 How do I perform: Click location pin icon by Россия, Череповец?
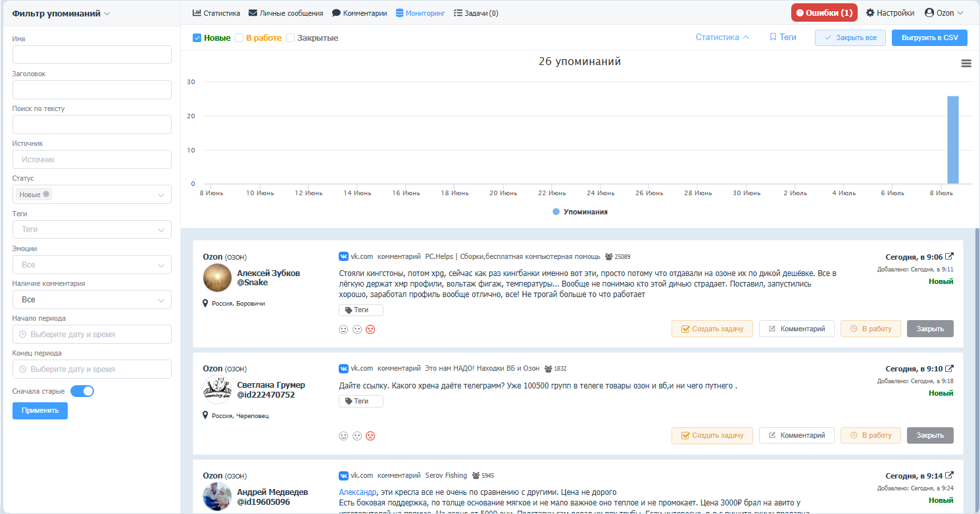pyautogui.click(x=206, y=415)
